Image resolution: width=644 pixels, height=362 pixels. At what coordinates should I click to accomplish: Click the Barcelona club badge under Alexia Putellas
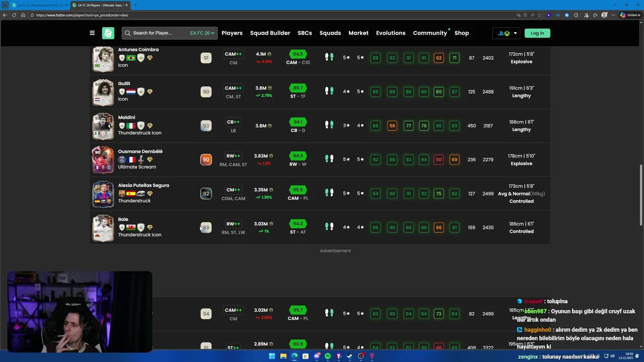coord(122,194)
